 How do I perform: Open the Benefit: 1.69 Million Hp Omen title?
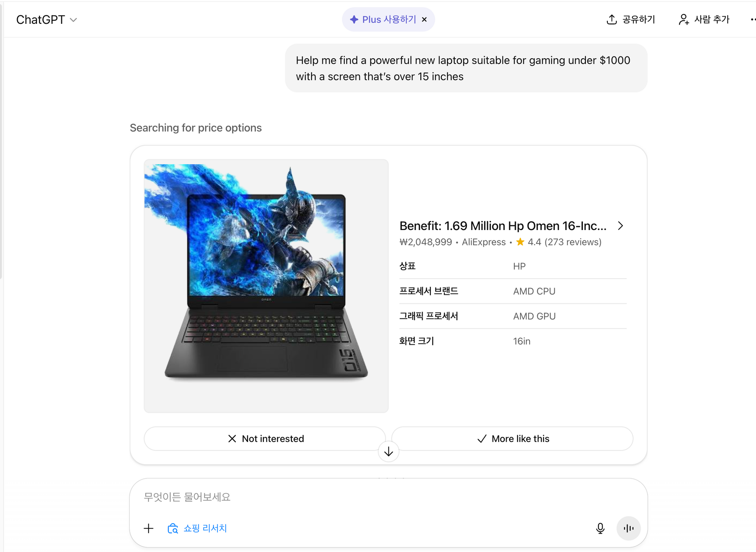click(503, 226)
